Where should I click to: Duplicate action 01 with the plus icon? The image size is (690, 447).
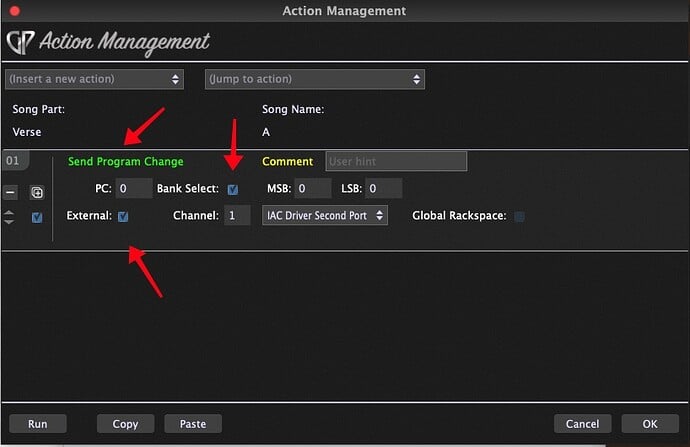coord(37,192)
